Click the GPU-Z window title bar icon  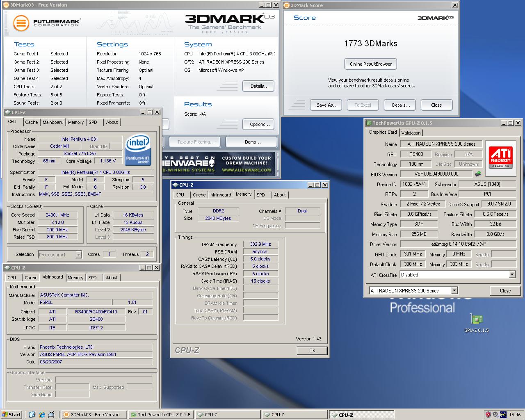coord(368,123)
